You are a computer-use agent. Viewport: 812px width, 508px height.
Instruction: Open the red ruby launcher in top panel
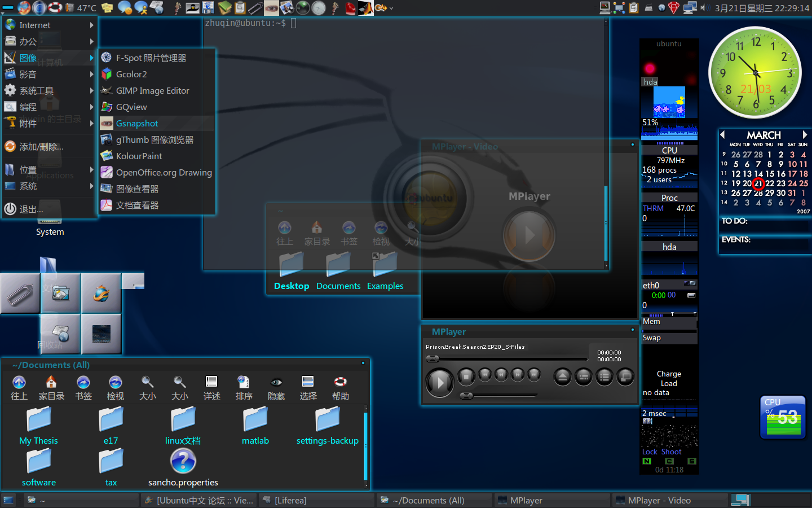point(350,8)
